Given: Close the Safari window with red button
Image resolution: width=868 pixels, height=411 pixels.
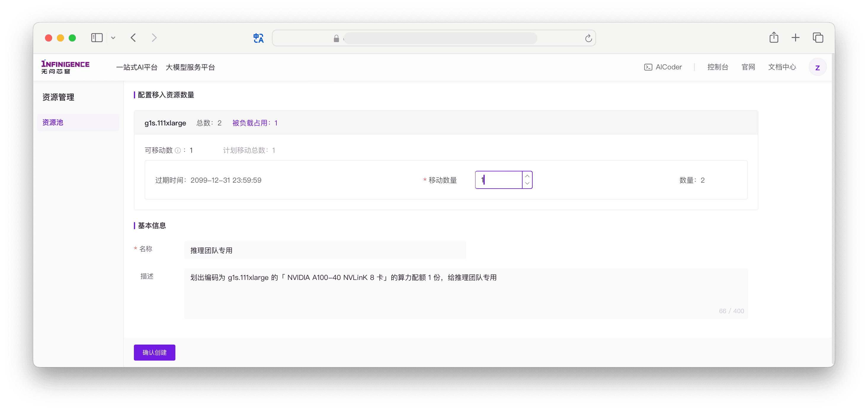Looking at the screenshot, I should click(x=49, y=38).
